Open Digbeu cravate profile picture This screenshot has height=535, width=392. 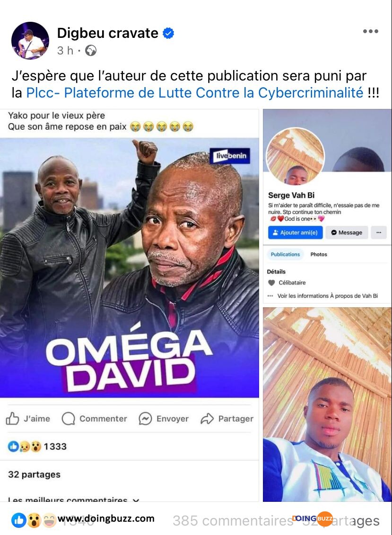[x=30, y=41]
